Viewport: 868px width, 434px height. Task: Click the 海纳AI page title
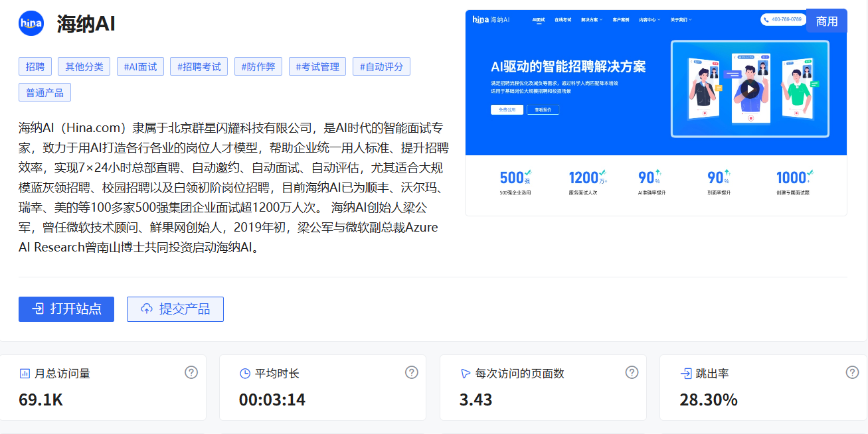click(86, 24)
